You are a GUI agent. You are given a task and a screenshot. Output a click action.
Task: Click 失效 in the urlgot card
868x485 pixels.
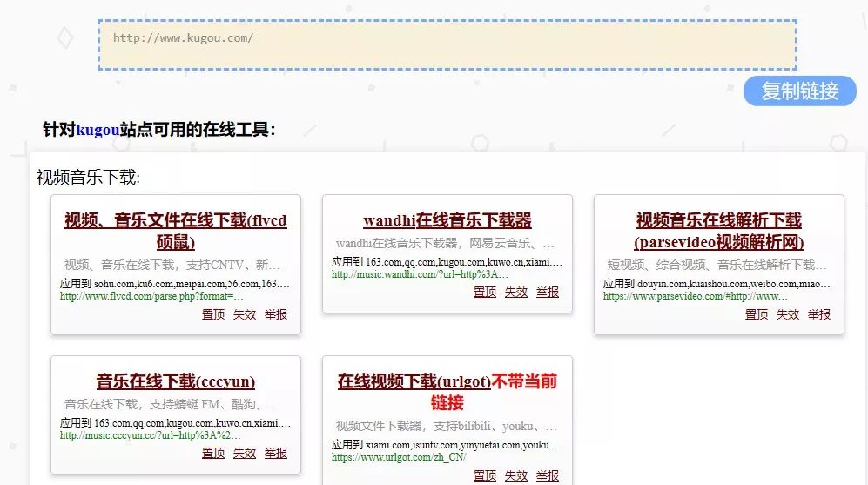tap(516, 475)
